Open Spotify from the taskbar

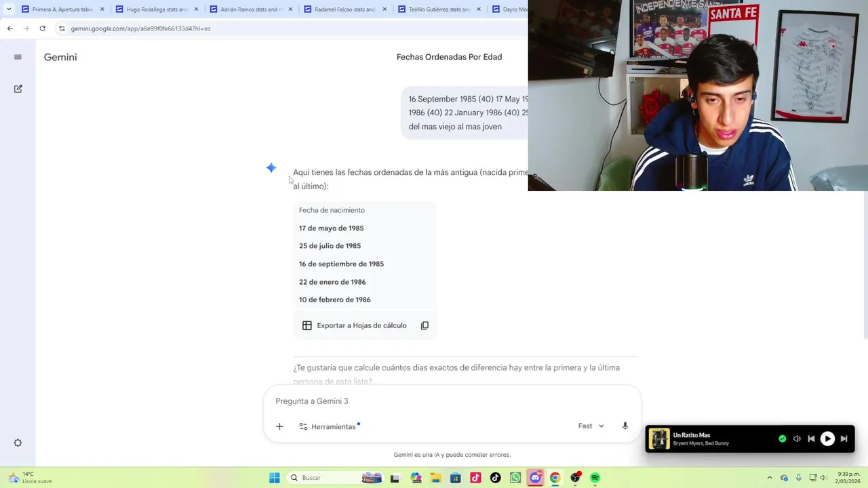coord(595,478)
